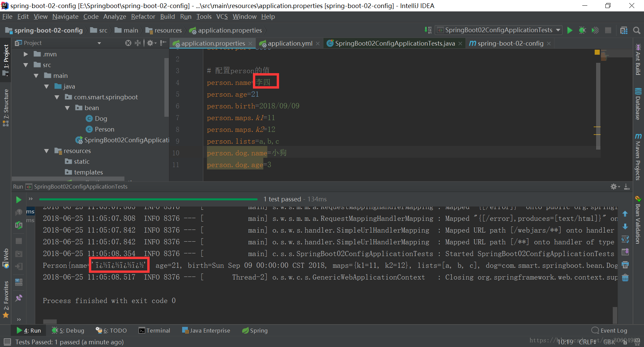
Task: Hide the Run tool window
Action: 627,187
